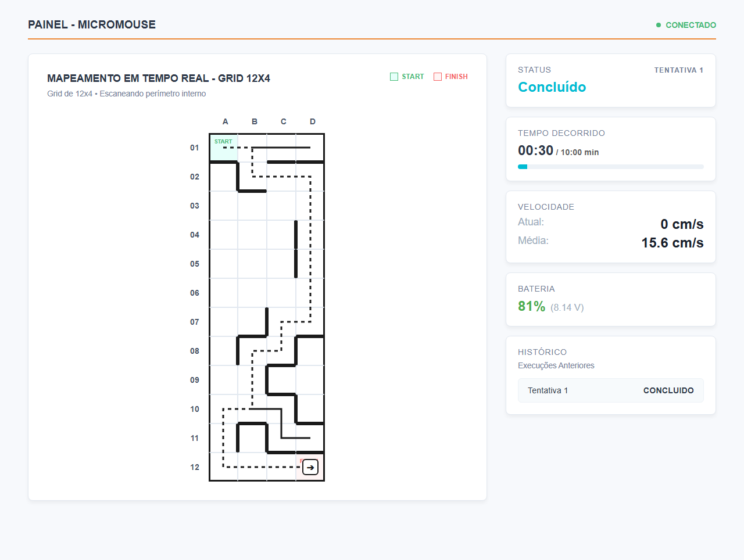Click the Concluído status text
This screenshot has height=560, width=744.
[552, 87]
